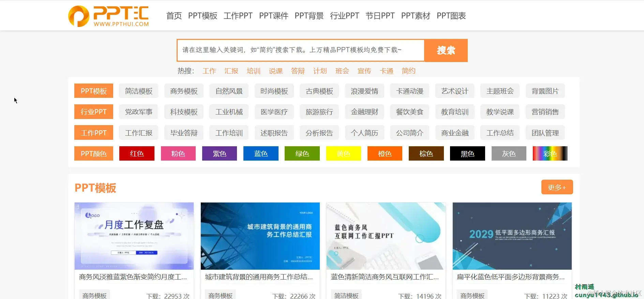Click the orange PPT颜色 header
Viewport: 644px width, 299px height.
[94, 153]
